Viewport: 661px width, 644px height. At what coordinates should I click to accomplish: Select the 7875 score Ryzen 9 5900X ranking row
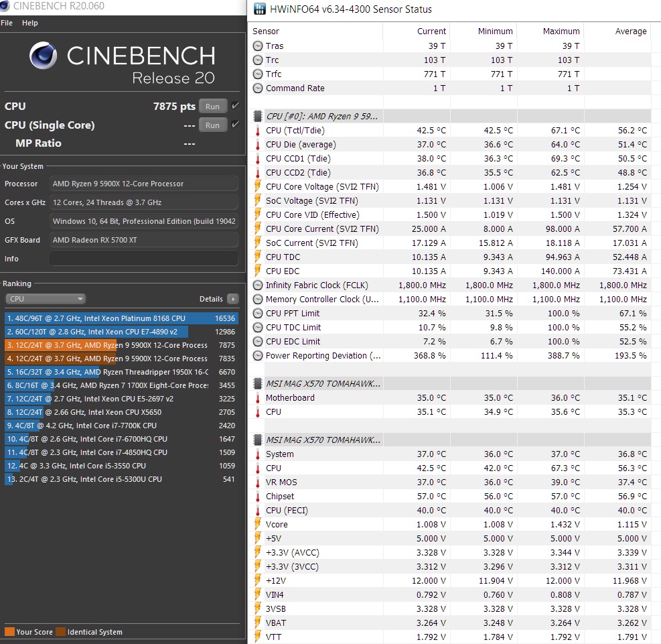[121, 345]
